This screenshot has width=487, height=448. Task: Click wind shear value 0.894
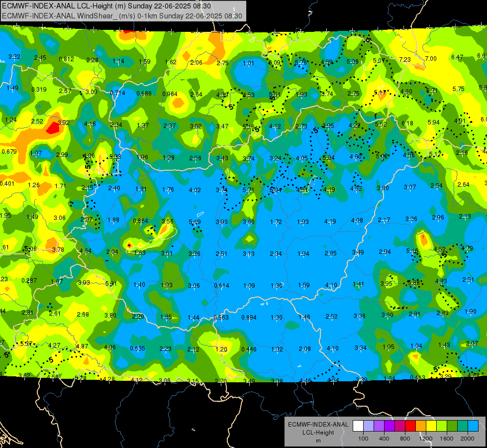pos(249,318)
